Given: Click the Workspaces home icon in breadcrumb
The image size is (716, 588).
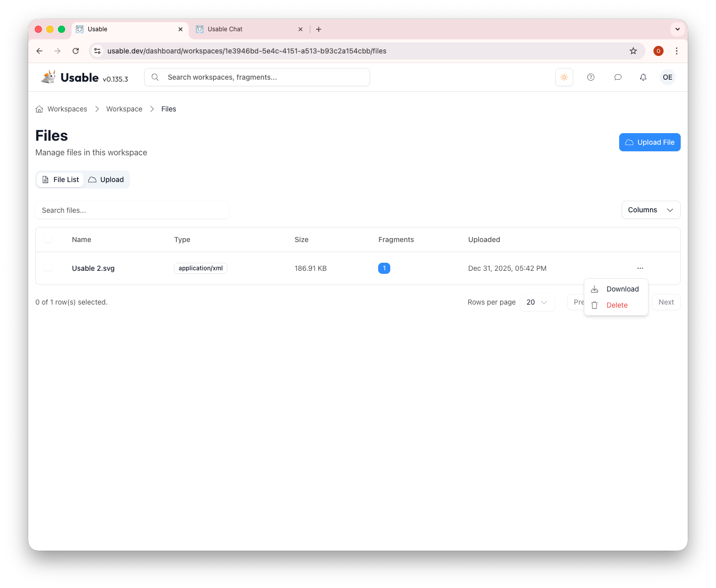Looking at the screenshot, I should pos(39,108).
